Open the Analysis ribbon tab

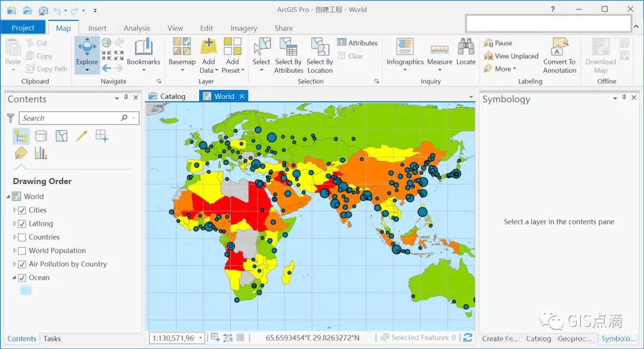pyautogui.click(x=137, y=28)
